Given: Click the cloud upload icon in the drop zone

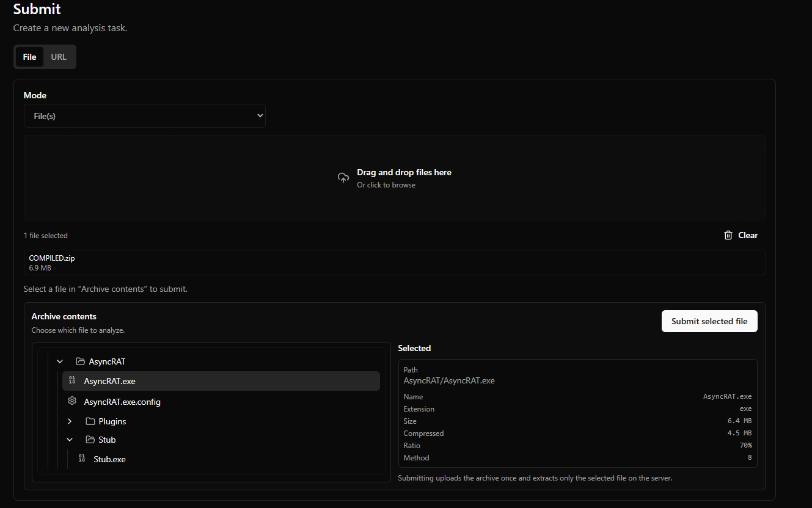Looking at the screenshot, I should click(x=343, y=178).
